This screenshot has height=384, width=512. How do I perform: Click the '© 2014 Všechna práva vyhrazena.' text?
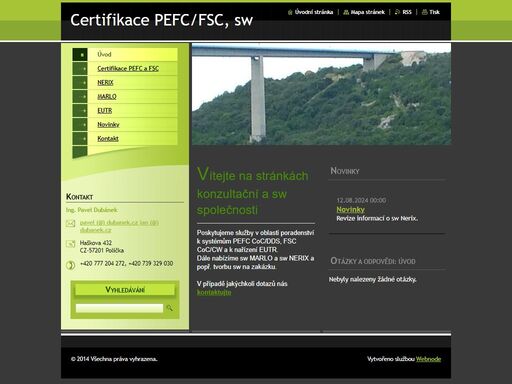[114, 359]
